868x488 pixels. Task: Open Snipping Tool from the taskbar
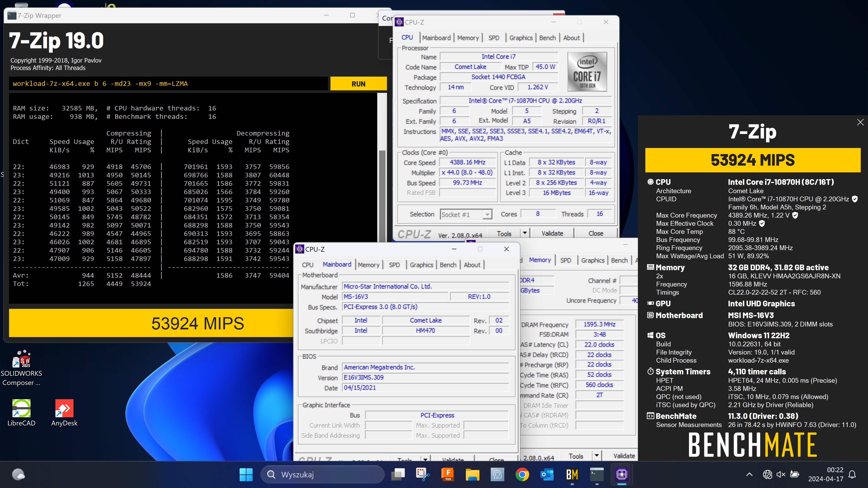click(x=422, y=474)
